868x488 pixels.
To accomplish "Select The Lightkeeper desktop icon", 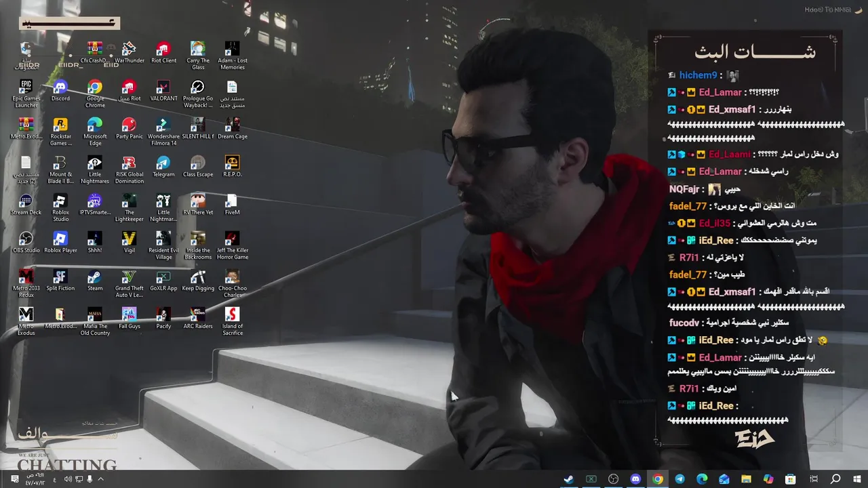I will point(129,207).
